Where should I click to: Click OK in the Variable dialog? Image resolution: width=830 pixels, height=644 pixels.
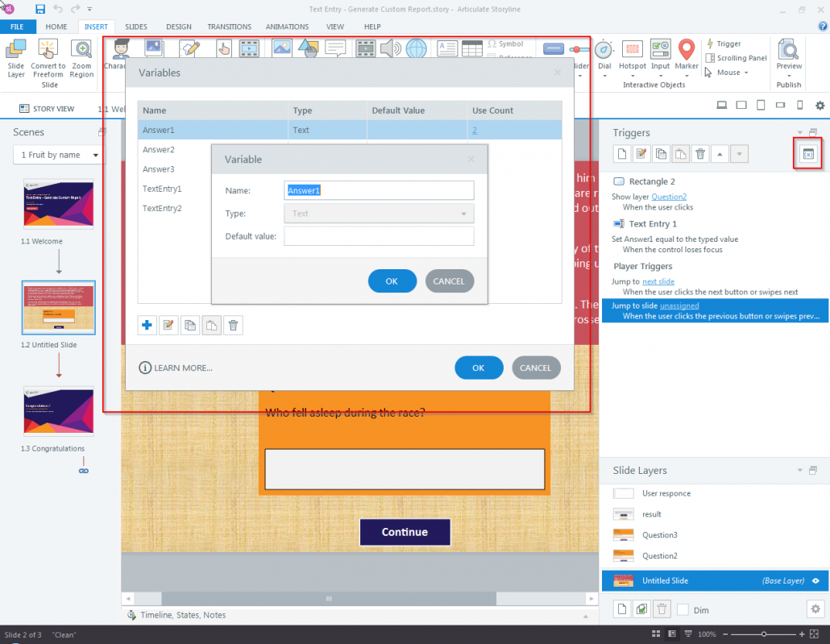392,280
